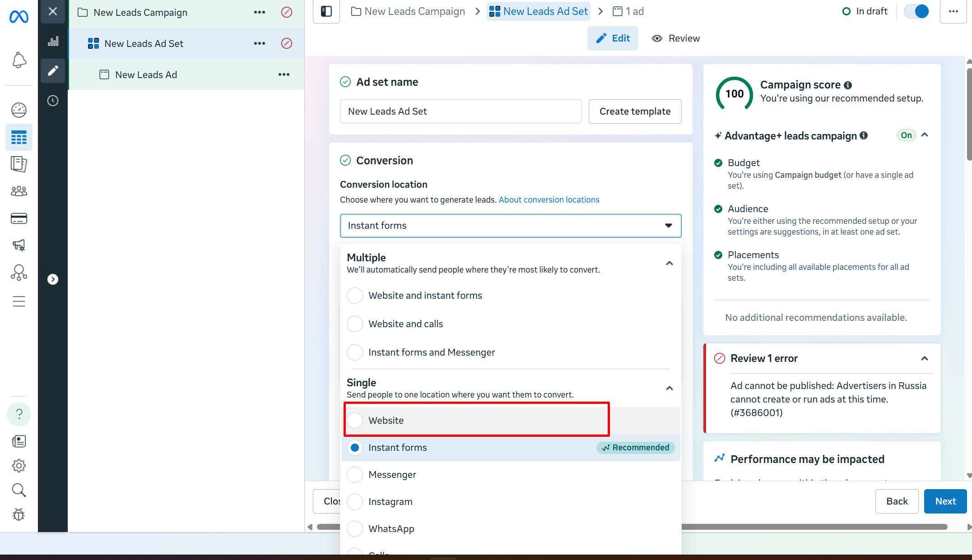Click Advantage+ leads campaign info icon
The height and width of the screenshot is (560, 972).
864,135
